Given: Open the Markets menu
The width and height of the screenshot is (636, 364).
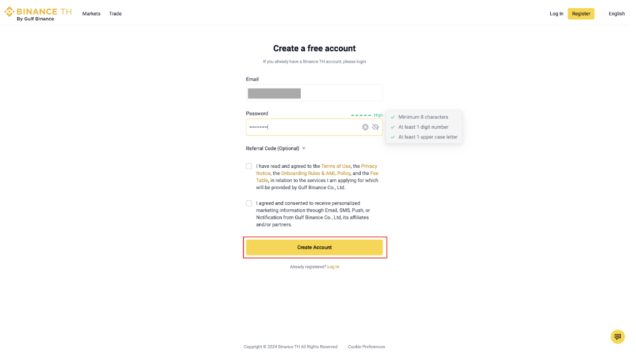Looking at the screenshot, I should (x=91, y=14).
